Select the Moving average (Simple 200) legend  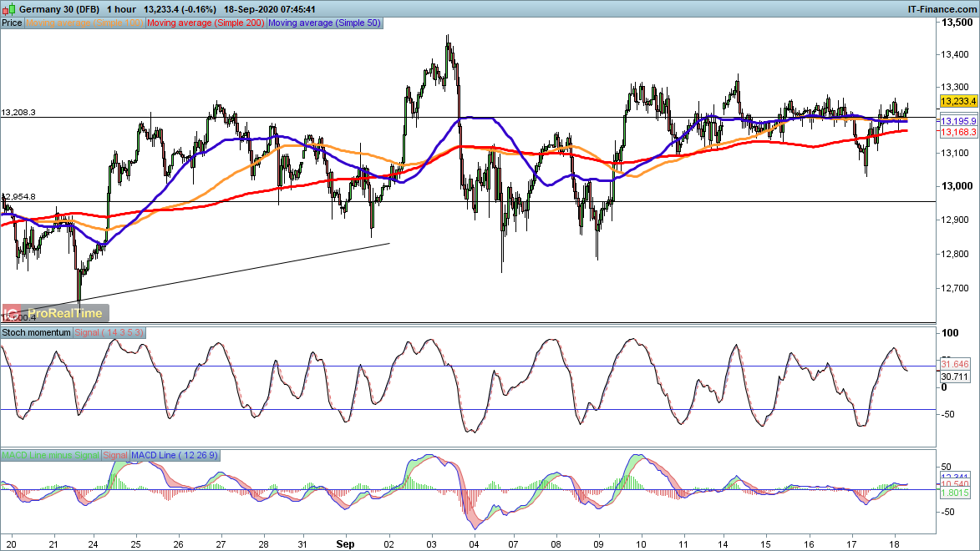206,23
